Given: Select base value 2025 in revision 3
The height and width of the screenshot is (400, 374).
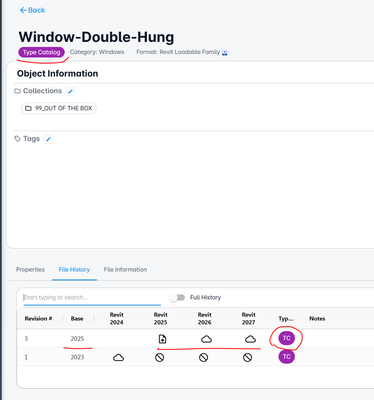Looking at the screenshot, I should tap(77, 339).
